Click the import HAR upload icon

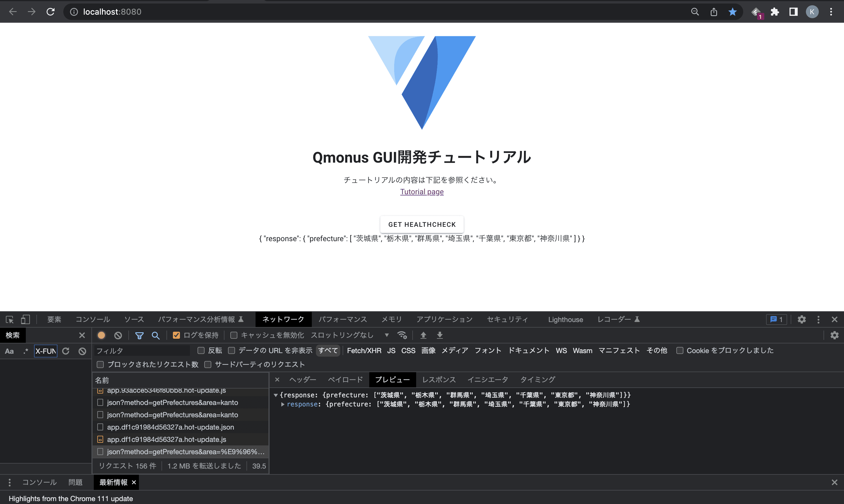click(423, 336)
